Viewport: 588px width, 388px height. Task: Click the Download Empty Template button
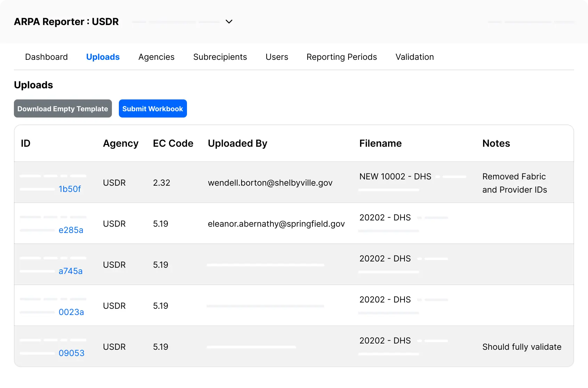63,109
